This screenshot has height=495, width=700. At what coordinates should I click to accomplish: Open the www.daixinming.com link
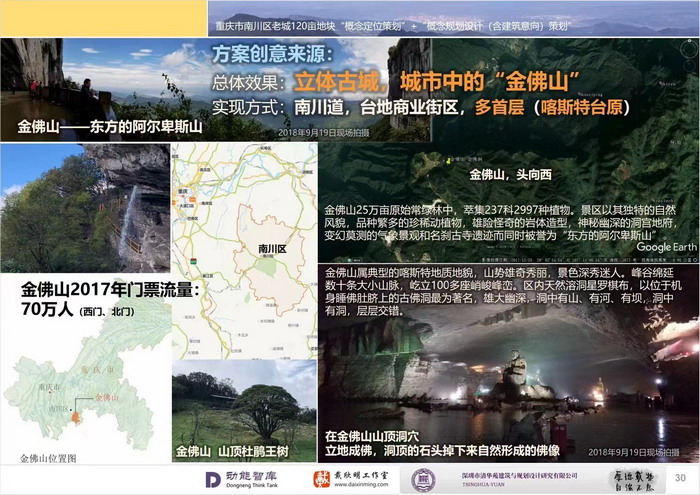pos(361,484)
